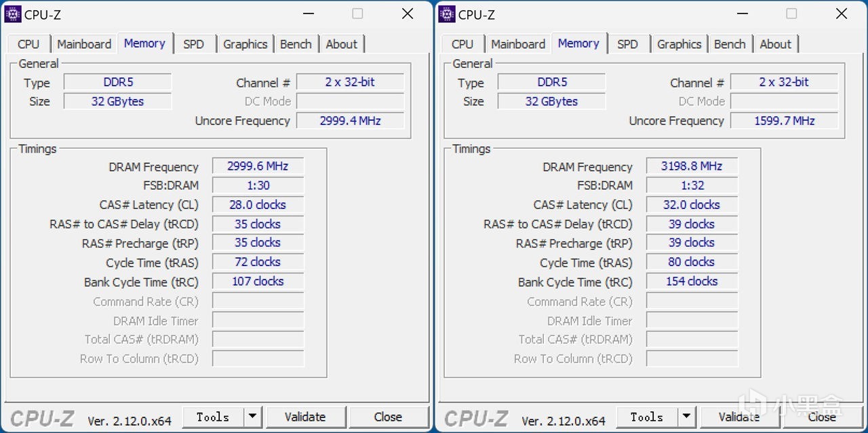
Task: Click the Close button at bottom of left window
Action: (x=388, y=417)
